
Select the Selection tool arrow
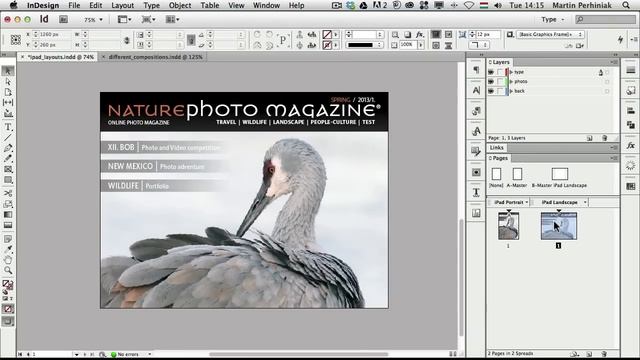(x=8, y=71)
